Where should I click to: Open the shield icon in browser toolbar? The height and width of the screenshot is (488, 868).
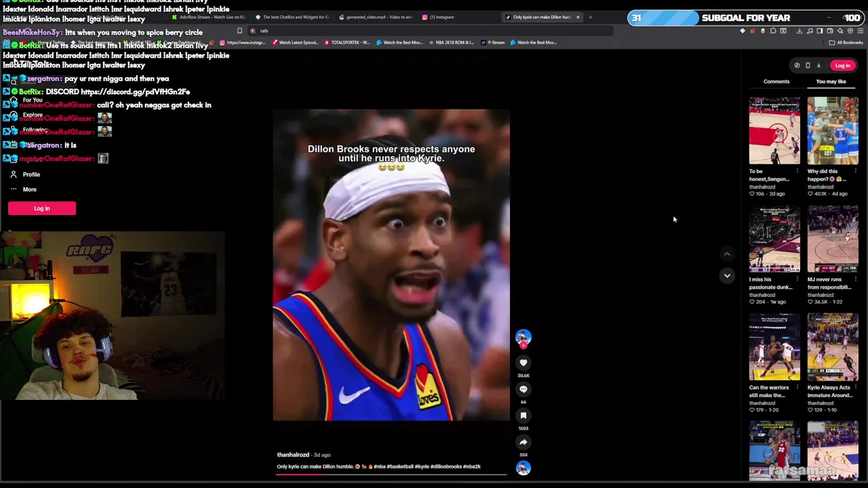point(850,30)
